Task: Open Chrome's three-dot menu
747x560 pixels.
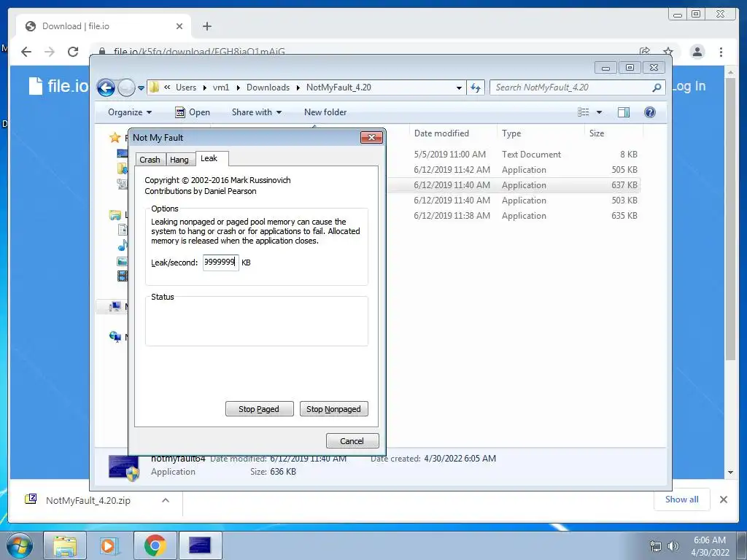Action: coord(721,52)
